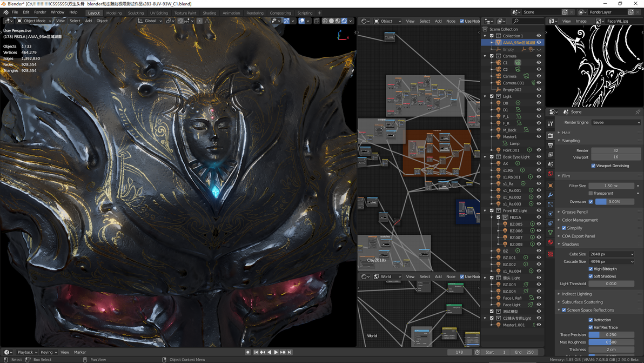The image size is (644, 363).
Task: Disable Screen Space Reflections checkbox
Action: [564, 311]
